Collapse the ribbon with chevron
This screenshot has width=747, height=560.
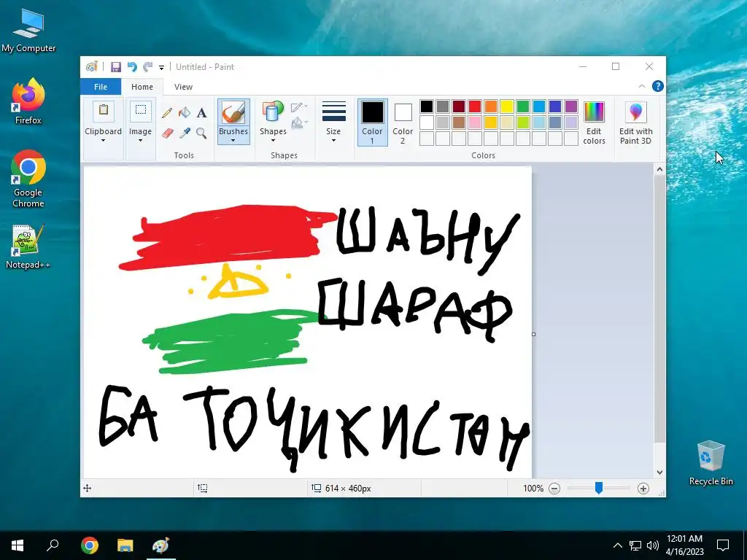pyautogui.click(x=642, y=86)
